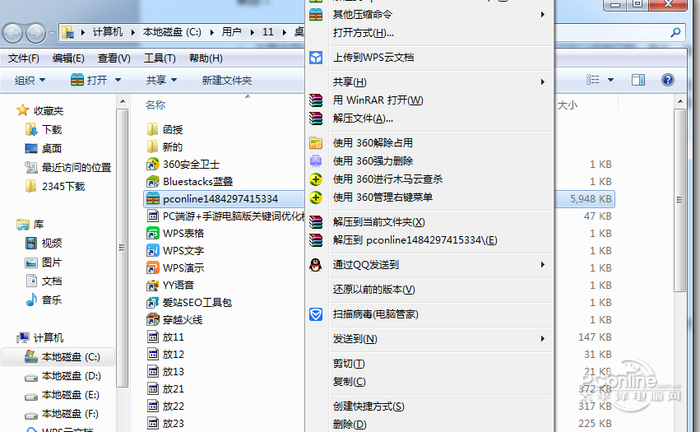
Task: Open 音乐 library
Action: point(43,300)
